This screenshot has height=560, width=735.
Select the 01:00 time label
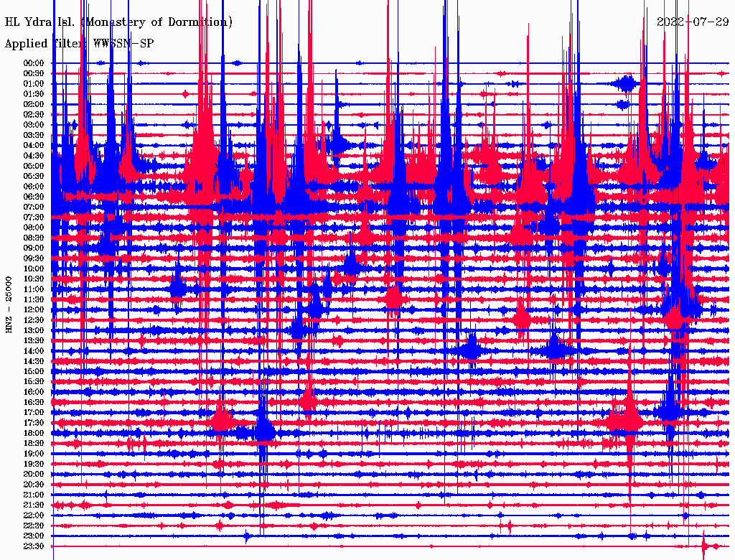pyautogui.click(x=33, y=84)
